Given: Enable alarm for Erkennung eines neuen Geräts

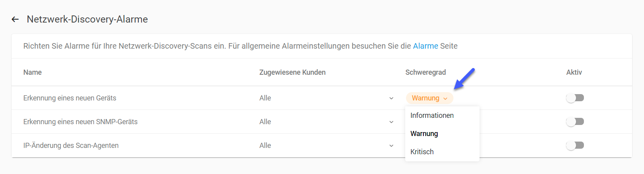Looking at the screenshot, I should [x=575, y=98].
